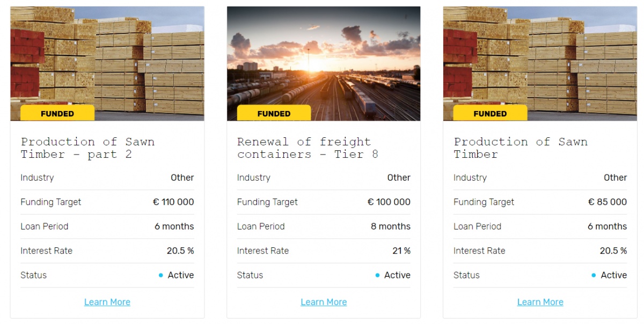Click blue Active status dot on part 2 card
644x324 pixels.
click(x=160, y=275)
